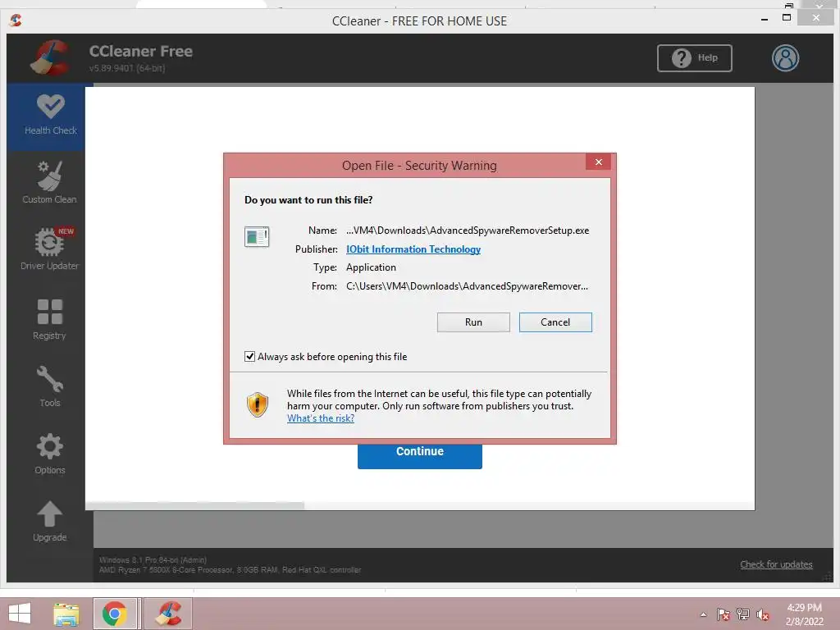Click the blue Continue button
Image resolution: width=840 pixels, height=630 pixels.
(x=419, y=456)
